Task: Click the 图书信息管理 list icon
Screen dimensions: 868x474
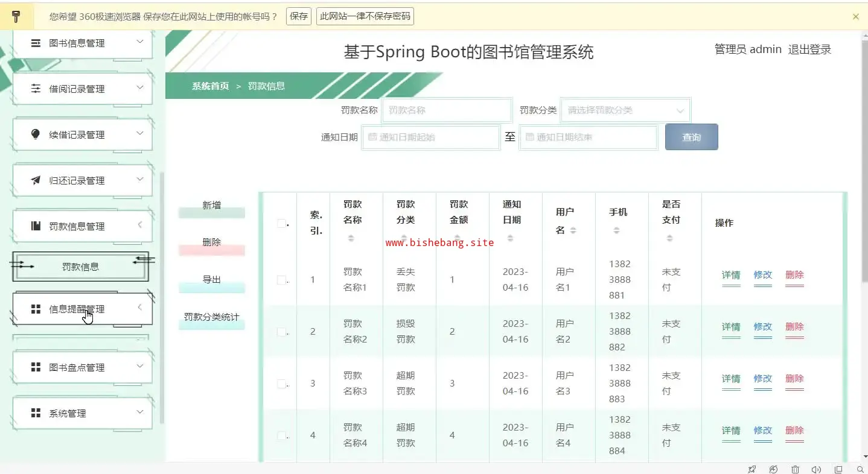Action: (36, 43)
